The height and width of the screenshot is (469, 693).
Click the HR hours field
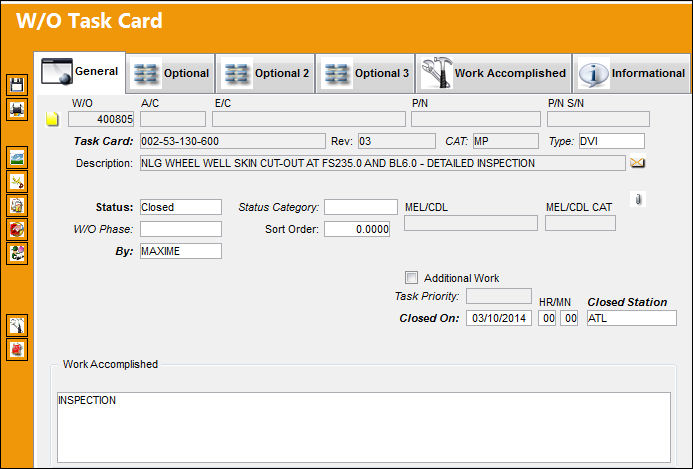click(547, 318)
